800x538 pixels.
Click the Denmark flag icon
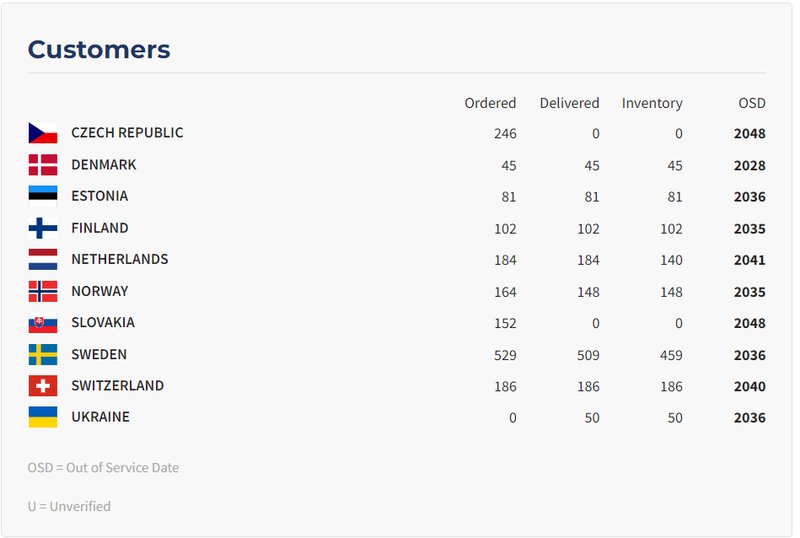pyautogui.click(x=43, y=165)
